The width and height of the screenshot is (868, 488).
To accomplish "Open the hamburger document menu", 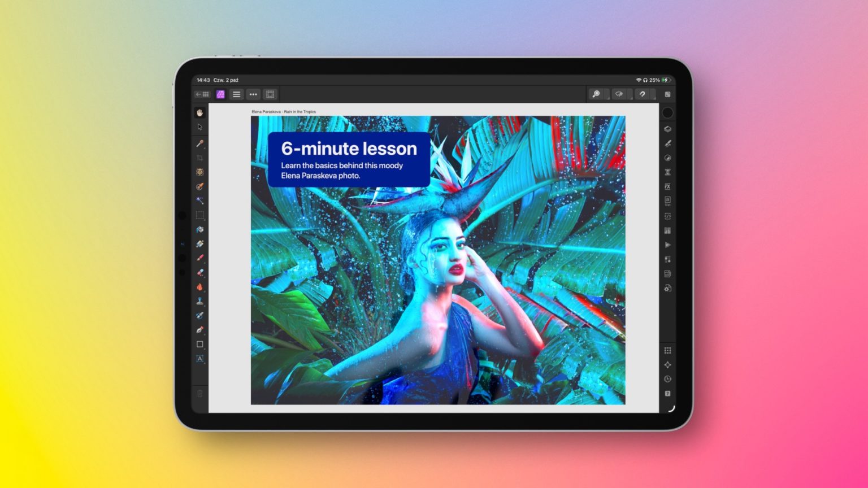I will pyautogui.click(x=237, y=94).
